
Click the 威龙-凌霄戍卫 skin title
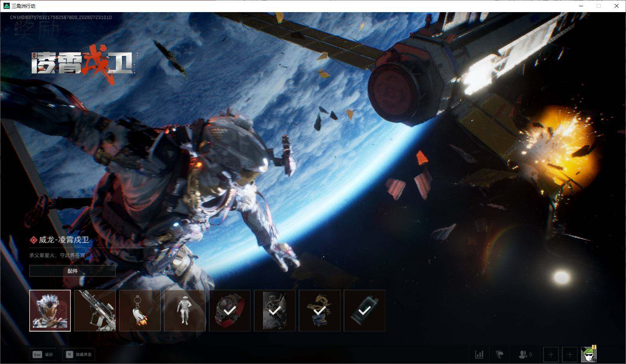(x=64, y=240)
